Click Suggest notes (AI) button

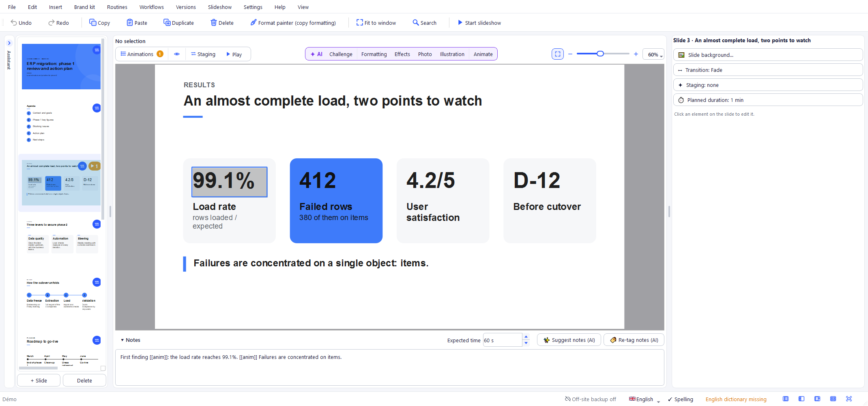coord(569,340)
